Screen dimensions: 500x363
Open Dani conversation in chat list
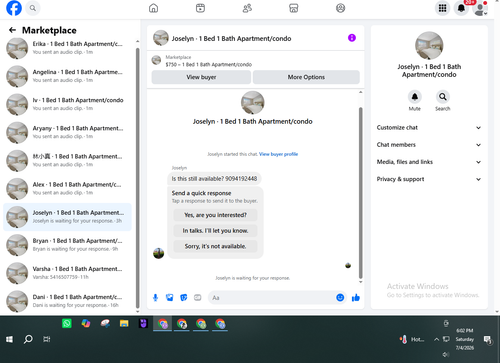pyautogui.click(x=68, y=301)
